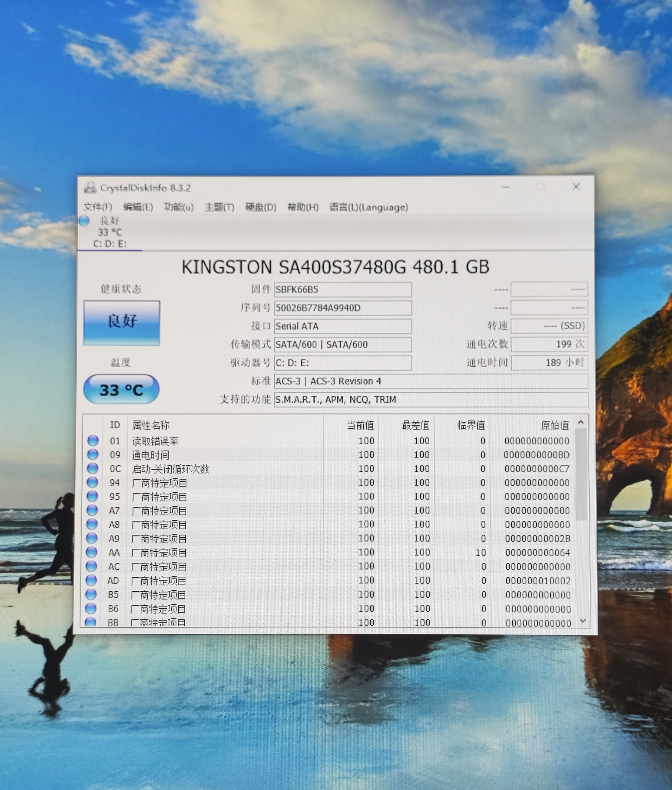Click the scroll down arrow of attribute list

582,621
